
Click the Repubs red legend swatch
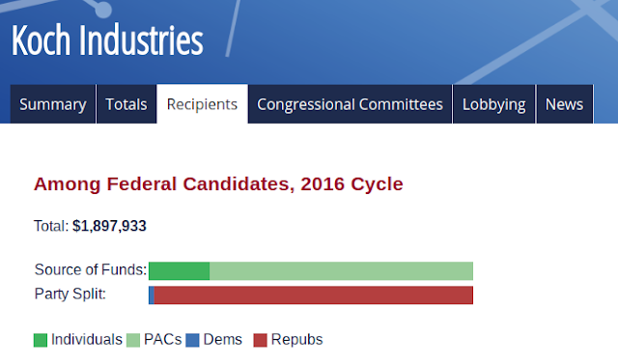point(260,341)
